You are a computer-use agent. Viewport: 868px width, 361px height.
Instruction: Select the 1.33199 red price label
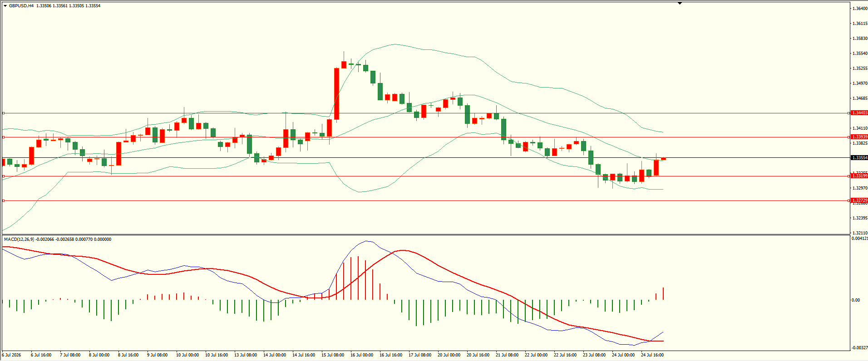(x=859, y=176)
